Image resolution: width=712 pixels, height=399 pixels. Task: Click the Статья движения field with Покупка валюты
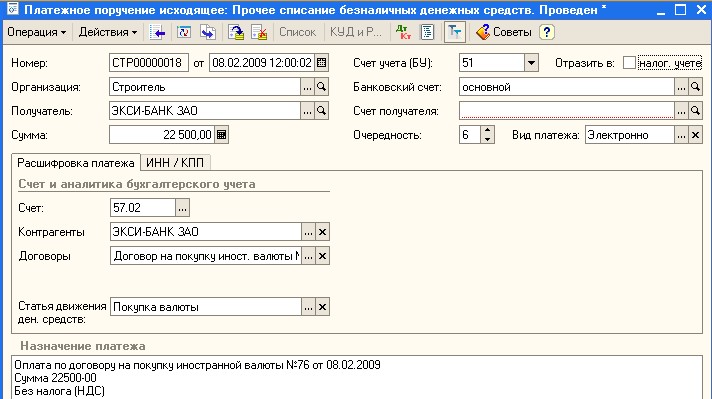pyautogui.click(x=206, y=307)
